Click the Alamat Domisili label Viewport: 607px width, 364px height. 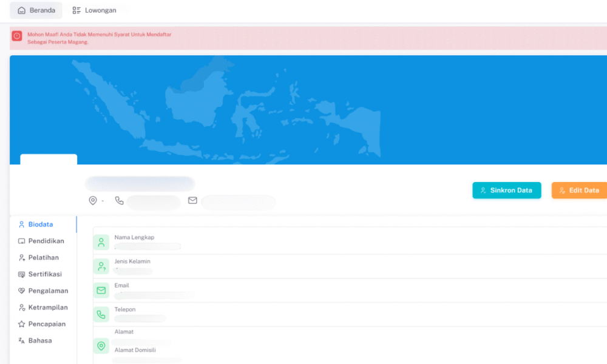coord(135,350)
